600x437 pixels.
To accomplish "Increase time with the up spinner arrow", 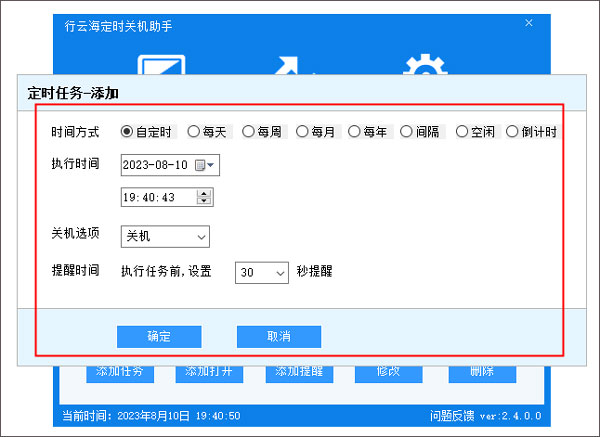I will coord(204,193).
